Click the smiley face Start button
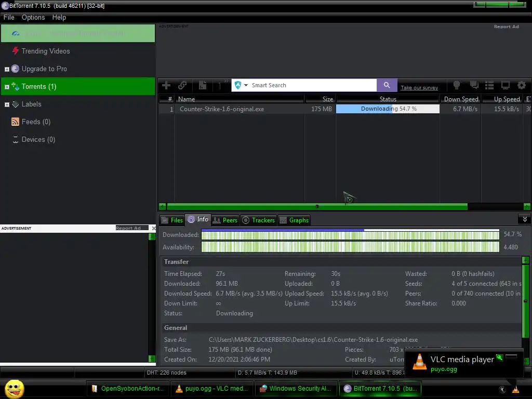Screen dimensions: 532x399 pos(14,389)
